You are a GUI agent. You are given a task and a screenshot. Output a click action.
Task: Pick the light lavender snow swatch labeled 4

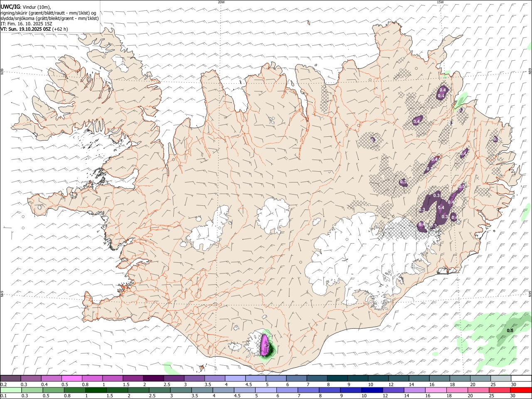coord(235,378)
